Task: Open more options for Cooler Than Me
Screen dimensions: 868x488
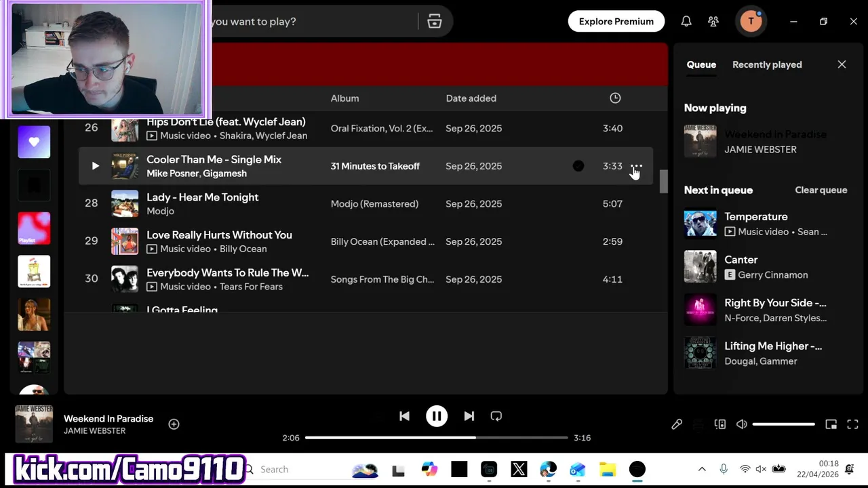Action: coord(636,166)
